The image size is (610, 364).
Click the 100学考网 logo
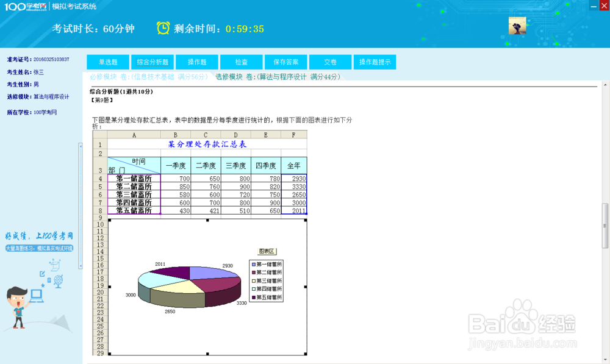[26, 6]
